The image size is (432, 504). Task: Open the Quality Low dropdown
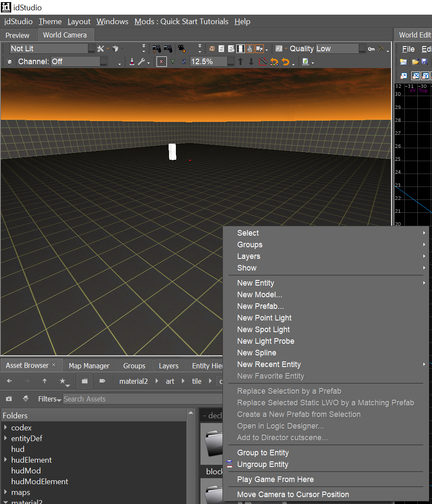(x=340, y=49)
